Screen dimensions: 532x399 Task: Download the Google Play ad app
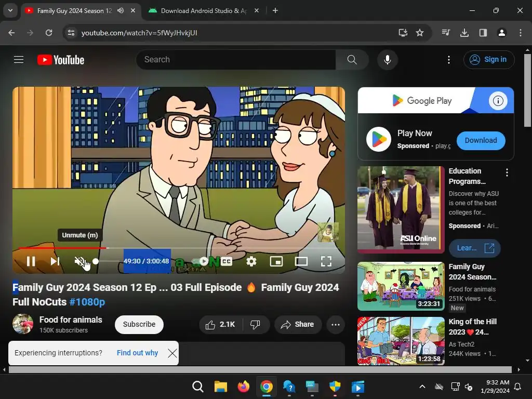pos(481,140)
